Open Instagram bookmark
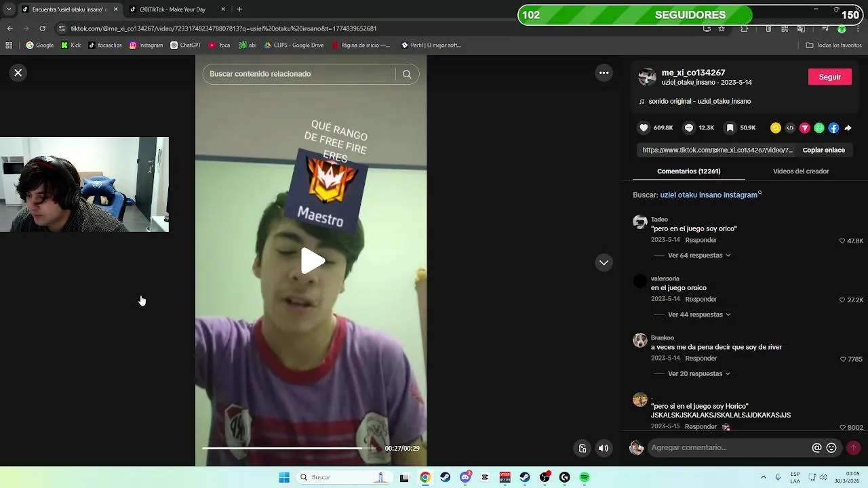Viewport: 868px width, 488px height. (146, 45)
